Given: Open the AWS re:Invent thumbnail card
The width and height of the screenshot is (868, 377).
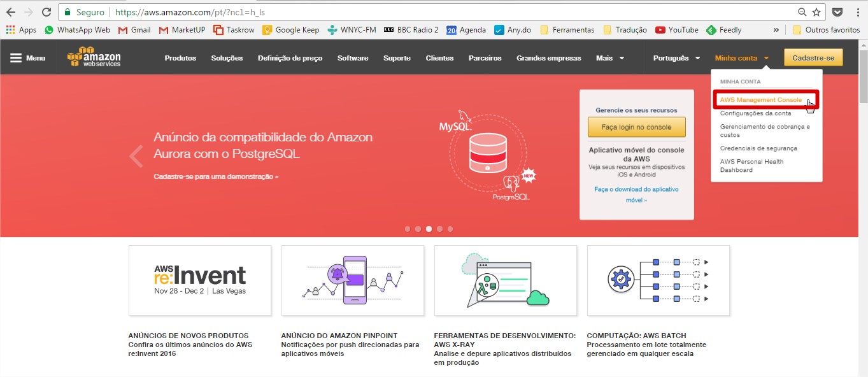Looking at the screenshot, I should [200, 281].
